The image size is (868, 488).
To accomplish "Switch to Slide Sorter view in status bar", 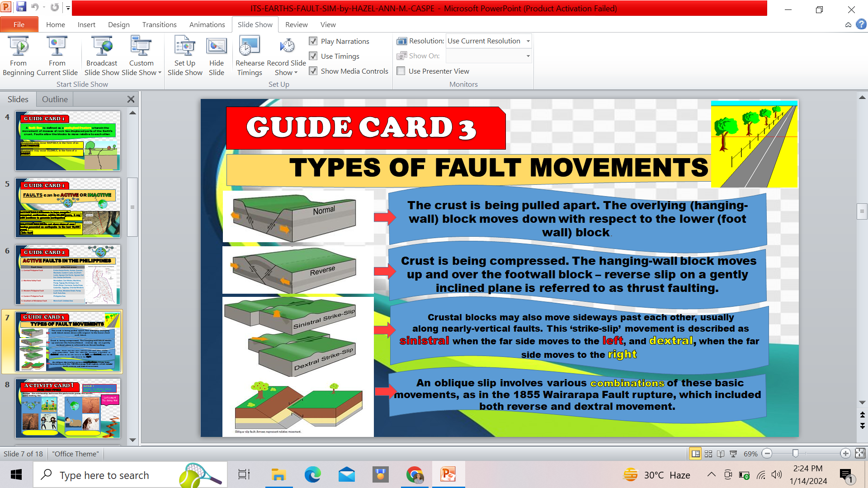I will [x=708, y=454].
